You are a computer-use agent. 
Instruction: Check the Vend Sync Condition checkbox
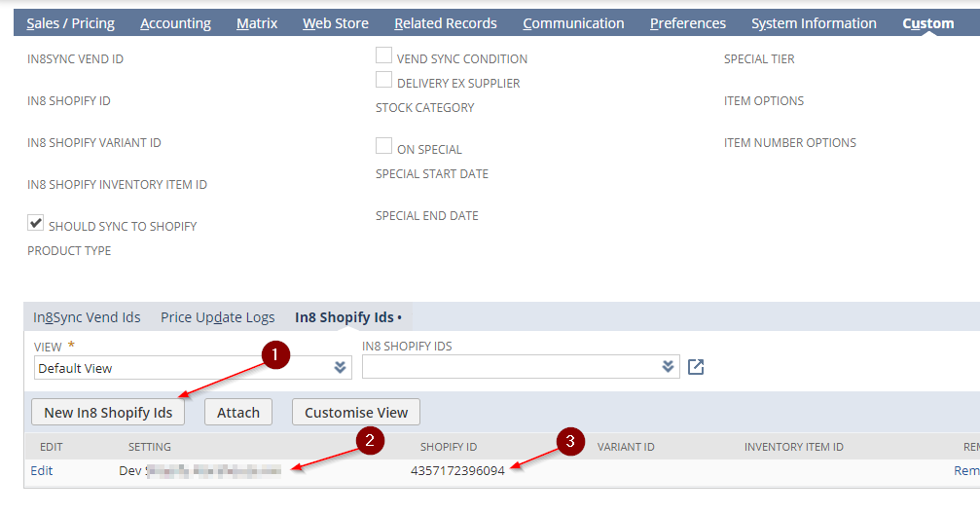[384, 56]
